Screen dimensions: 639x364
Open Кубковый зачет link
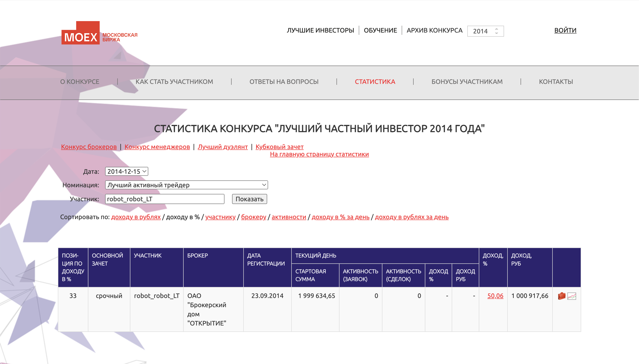coord(279,146)
